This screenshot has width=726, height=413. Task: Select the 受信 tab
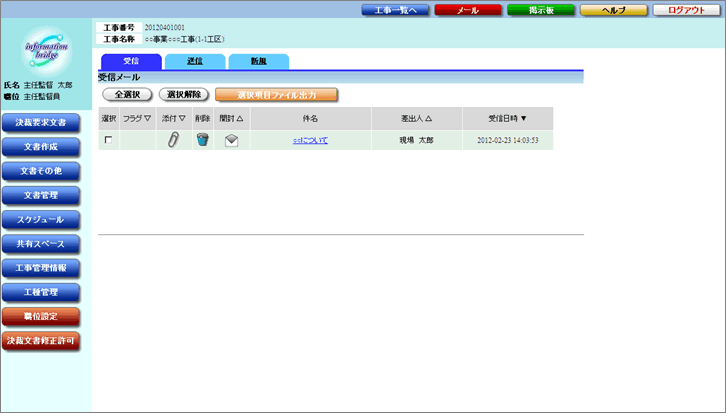130,61
